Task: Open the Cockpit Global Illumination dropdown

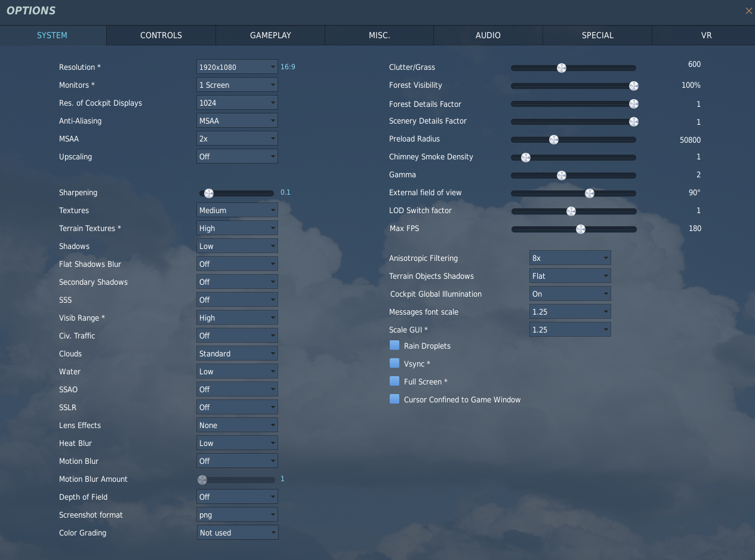Action: (x=570, y=294)
